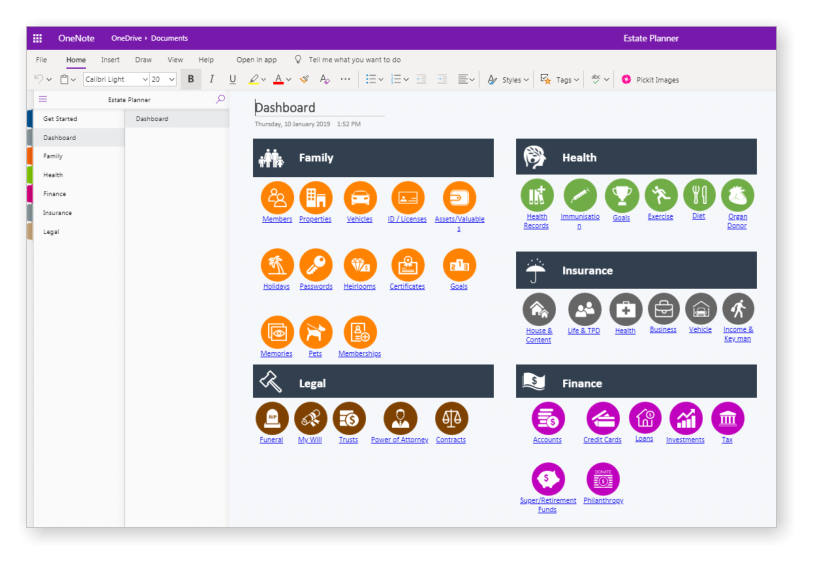Open the Calibri Light font dropdown

116,79
